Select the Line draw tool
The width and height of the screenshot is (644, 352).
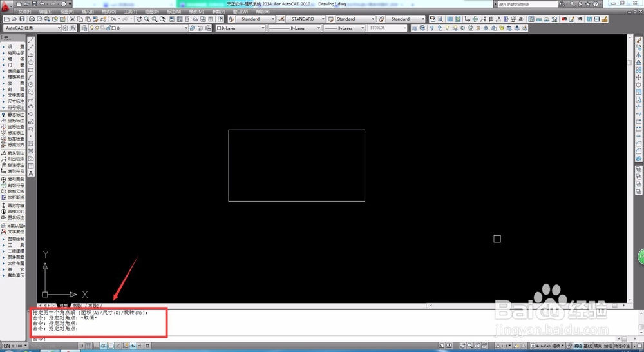[x=31, y=41]
